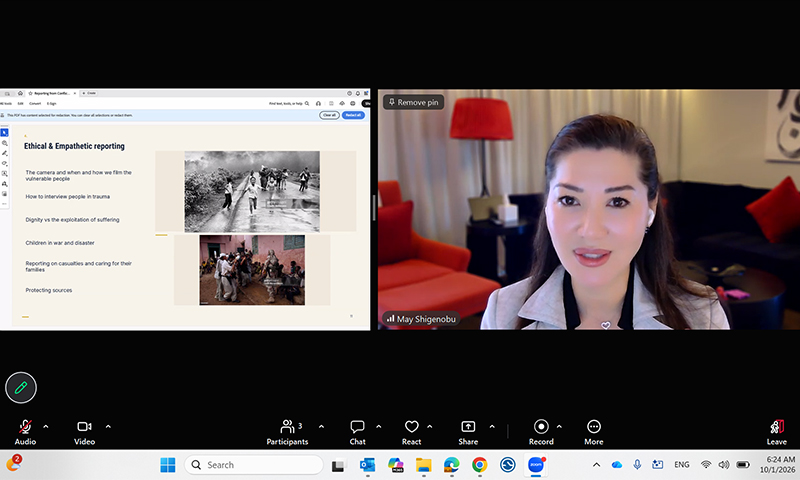Go to Acrobat Home icon
The height and width of the screenshot is (480, 800).
tap(20, 93)
